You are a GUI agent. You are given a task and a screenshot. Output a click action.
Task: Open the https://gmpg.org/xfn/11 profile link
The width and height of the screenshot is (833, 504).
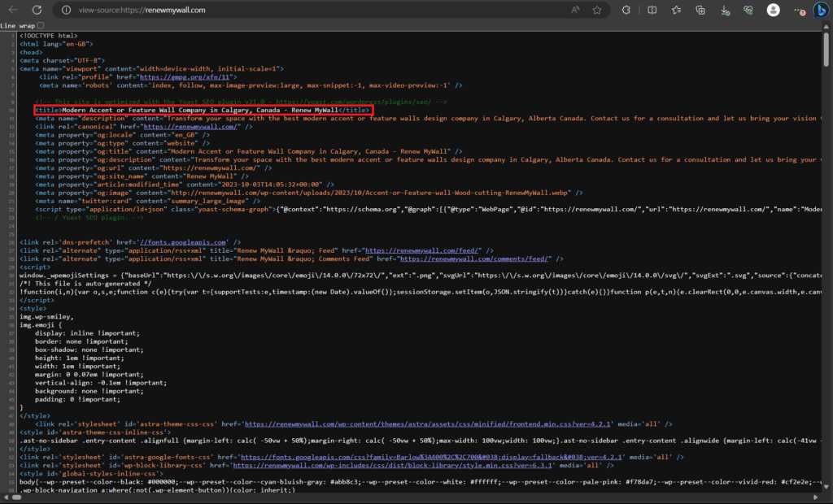click(185, 77)
